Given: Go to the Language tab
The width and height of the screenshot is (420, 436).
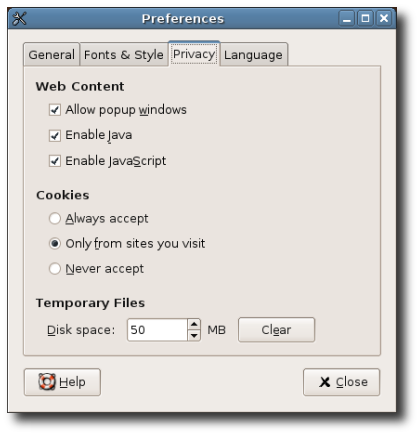Looking at the screenshot, I should point(253,54).
